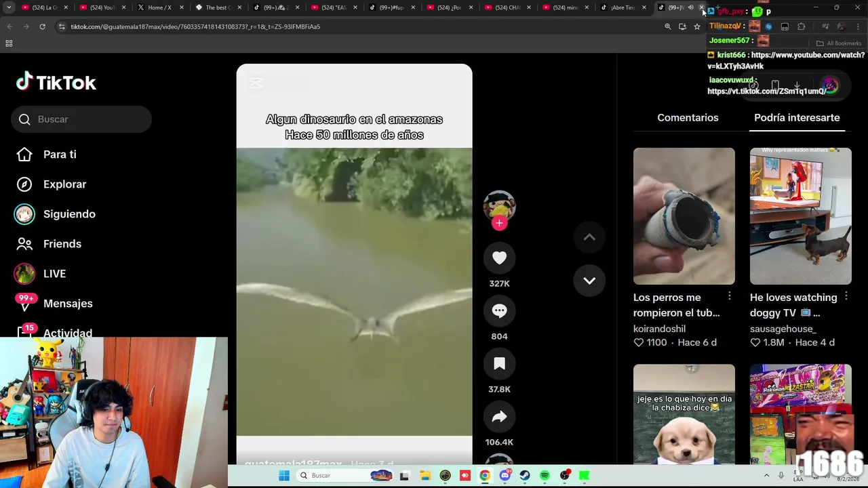The image size is (868, 488).
Task: Switch to the Comentarios tab
Action: [688, 117]
